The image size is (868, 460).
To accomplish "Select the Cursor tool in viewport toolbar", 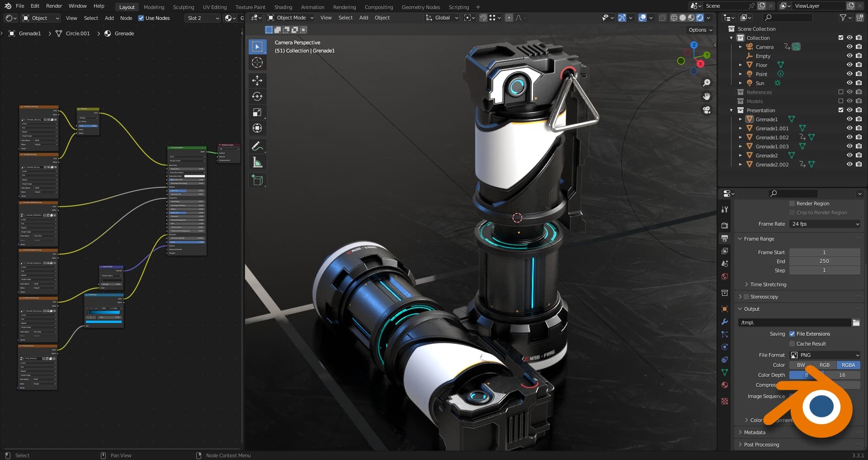I will (x=257, y=62).
